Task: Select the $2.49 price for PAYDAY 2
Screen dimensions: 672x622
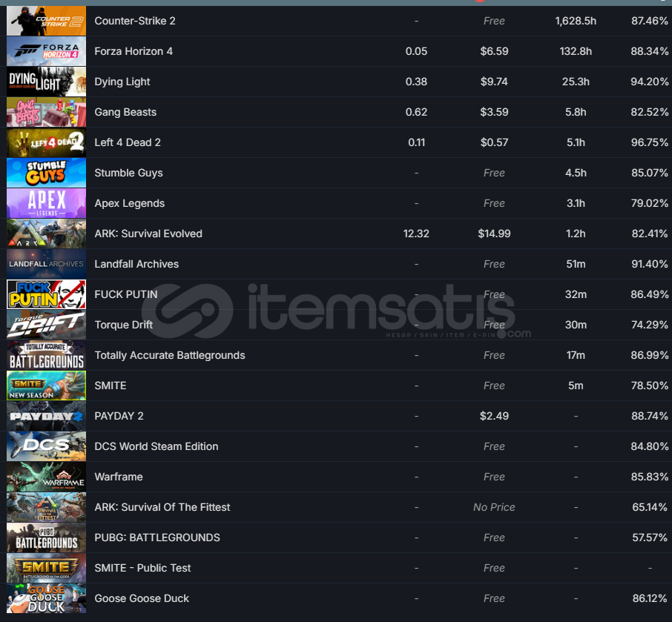Action: pos(494,417)
